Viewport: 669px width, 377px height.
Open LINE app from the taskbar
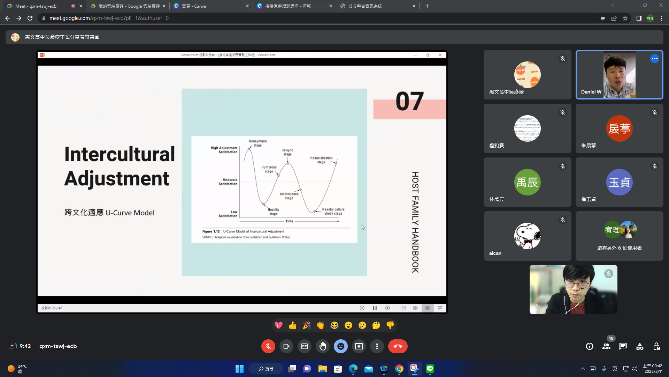[430, 369]
